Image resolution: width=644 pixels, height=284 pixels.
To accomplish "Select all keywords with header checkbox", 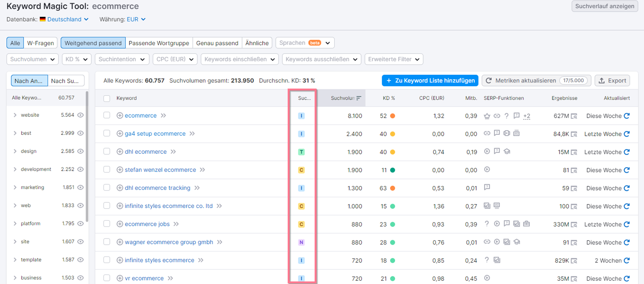I will [x=107, y=99].
